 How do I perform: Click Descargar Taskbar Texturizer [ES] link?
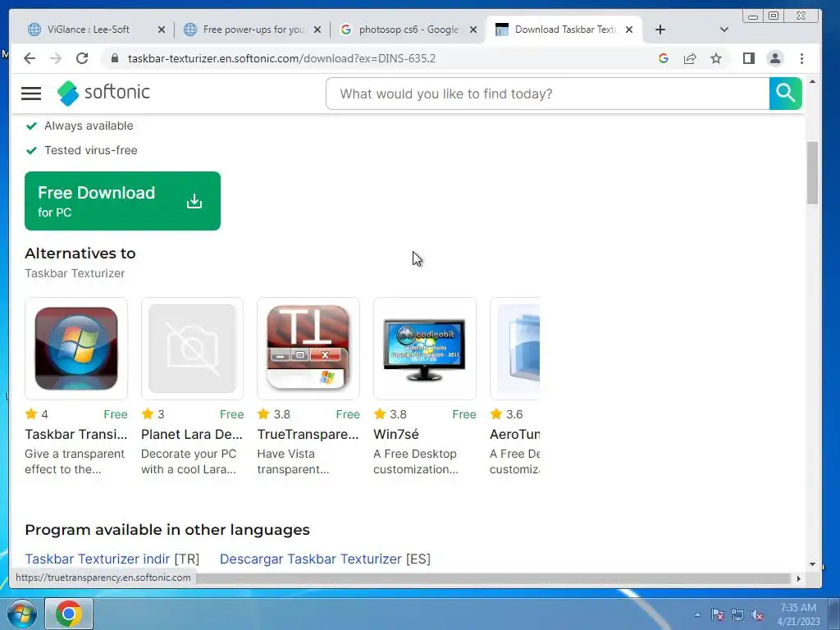[x=325, y=559]
